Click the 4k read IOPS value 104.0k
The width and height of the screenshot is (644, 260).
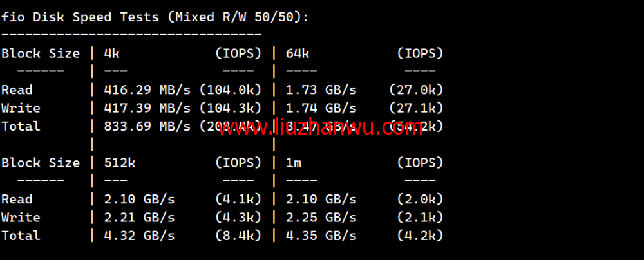tap(231, 90)
